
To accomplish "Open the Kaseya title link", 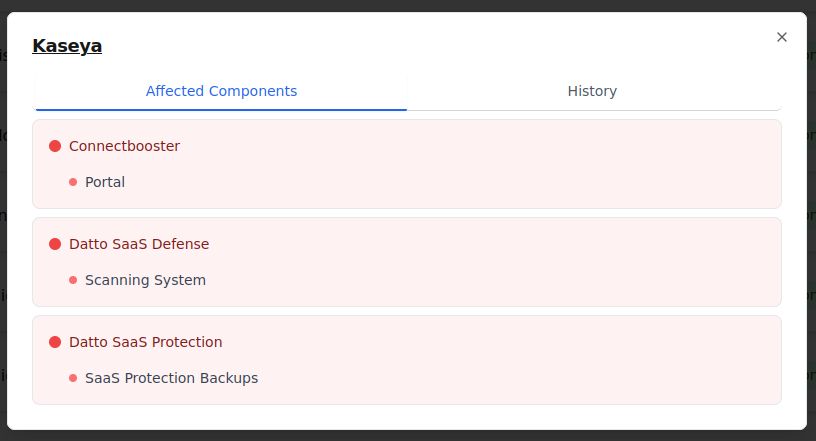I will pos(67,46).
